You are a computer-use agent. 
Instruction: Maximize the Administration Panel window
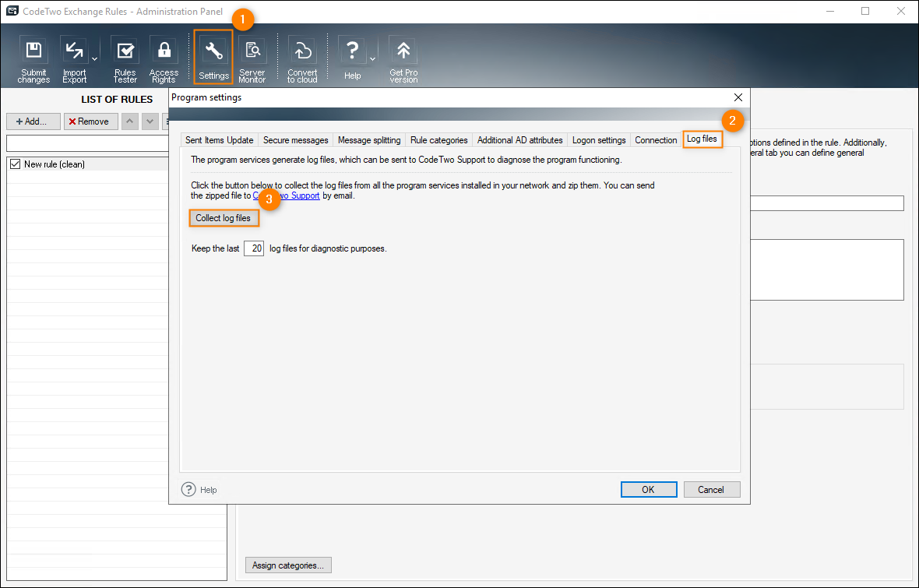click(x=865, y=11)
